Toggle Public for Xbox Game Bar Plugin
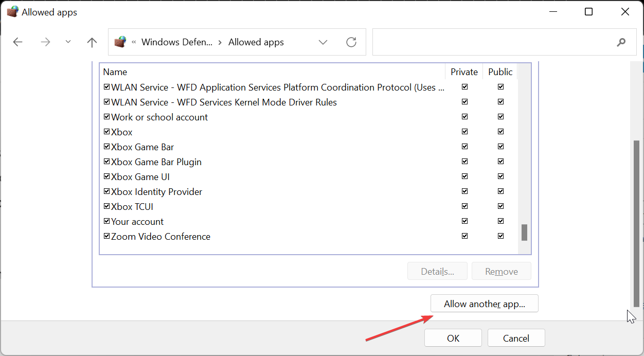Image resolution: width=644 pixels, height=356 pixels. (500, 162)
